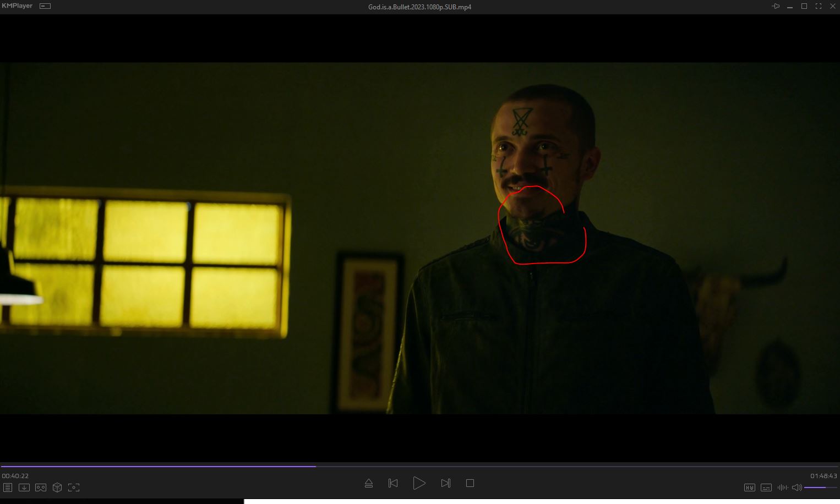Click the screen capture frame icon
The height and width of the screenshot is (504, 840).
74,487
